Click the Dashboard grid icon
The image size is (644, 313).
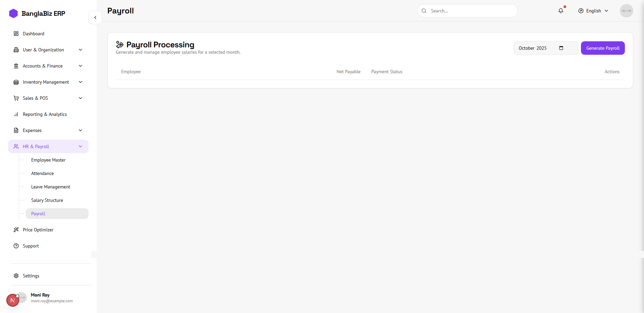click(x=16, y=34)
